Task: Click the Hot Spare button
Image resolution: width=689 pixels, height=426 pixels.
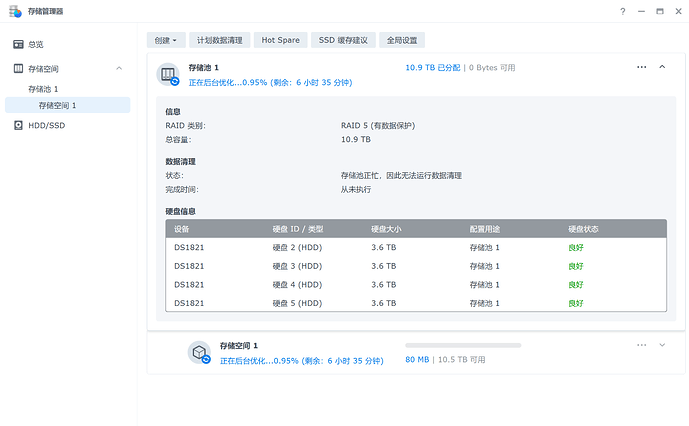Action: coord(281,40)
